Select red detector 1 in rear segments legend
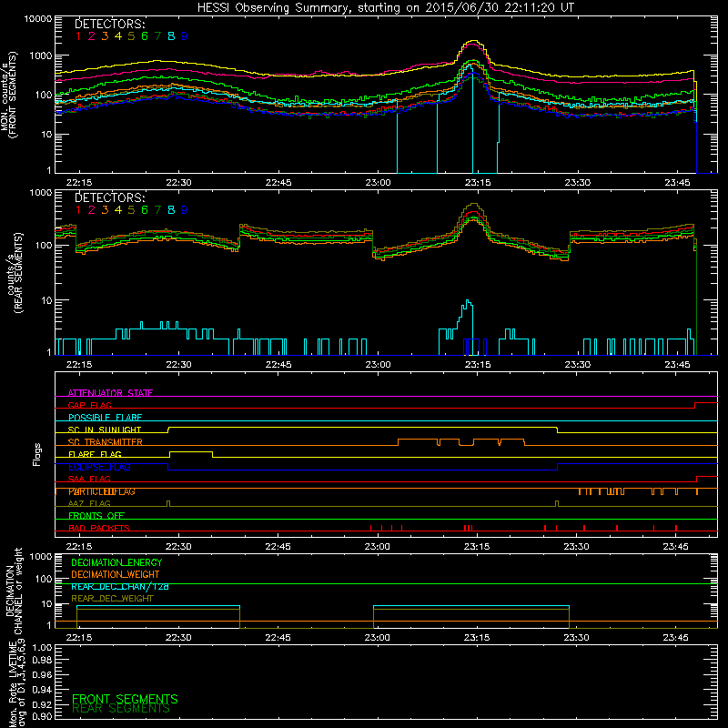 (78, 210)
